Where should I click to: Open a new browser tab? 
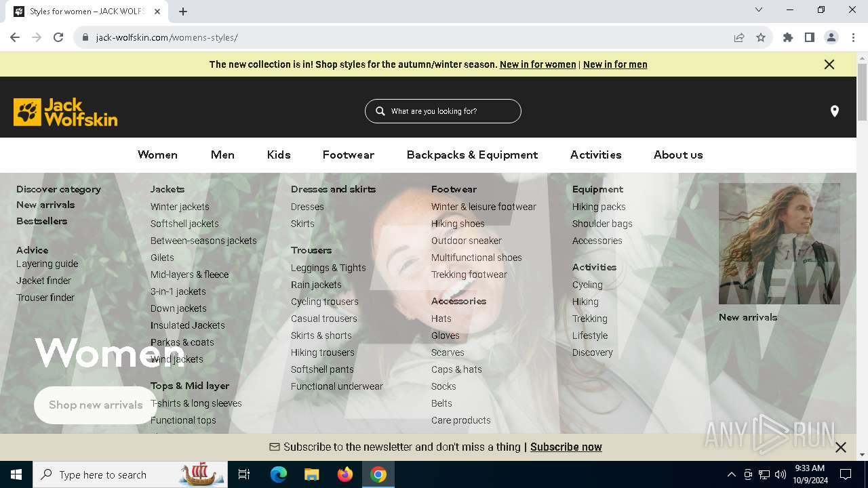point(183,12)
